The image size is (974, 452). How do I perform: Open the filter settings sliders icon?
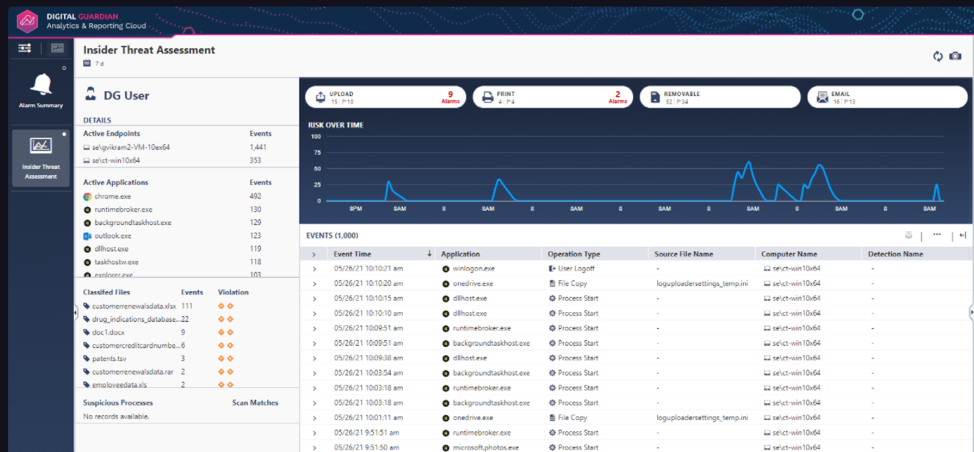point(25,48)
